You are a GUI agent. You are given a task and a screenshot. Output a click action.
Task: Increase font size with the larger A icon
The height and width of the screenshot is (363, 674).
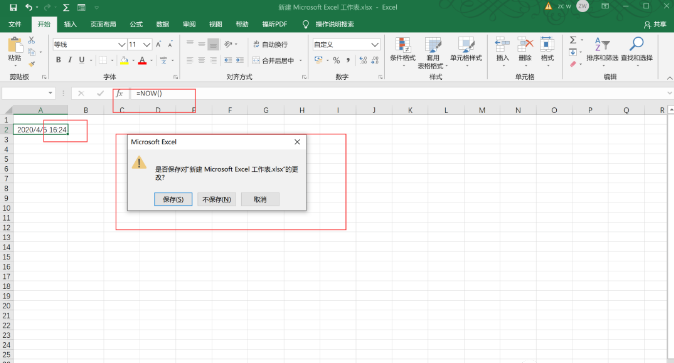click(159, 44)
